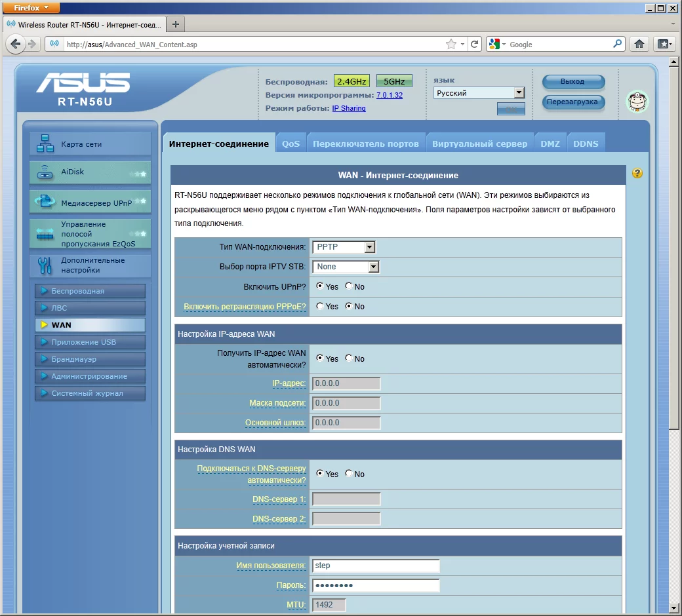Open URL history dropdown arrow beside star
This screenshot has width=682, height=616.
(462, 45)
